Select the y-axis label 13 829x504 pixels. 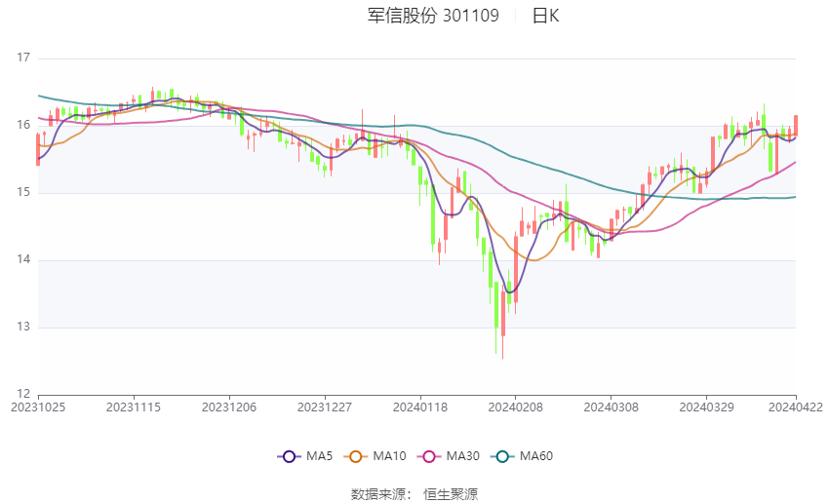(x=23, y=328)
